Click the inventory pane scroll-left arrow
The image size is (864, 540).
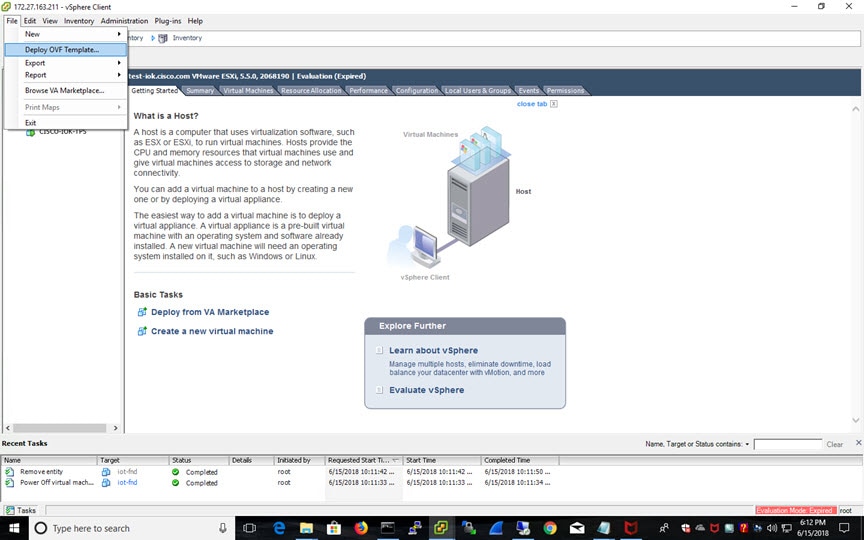[8, 428]
